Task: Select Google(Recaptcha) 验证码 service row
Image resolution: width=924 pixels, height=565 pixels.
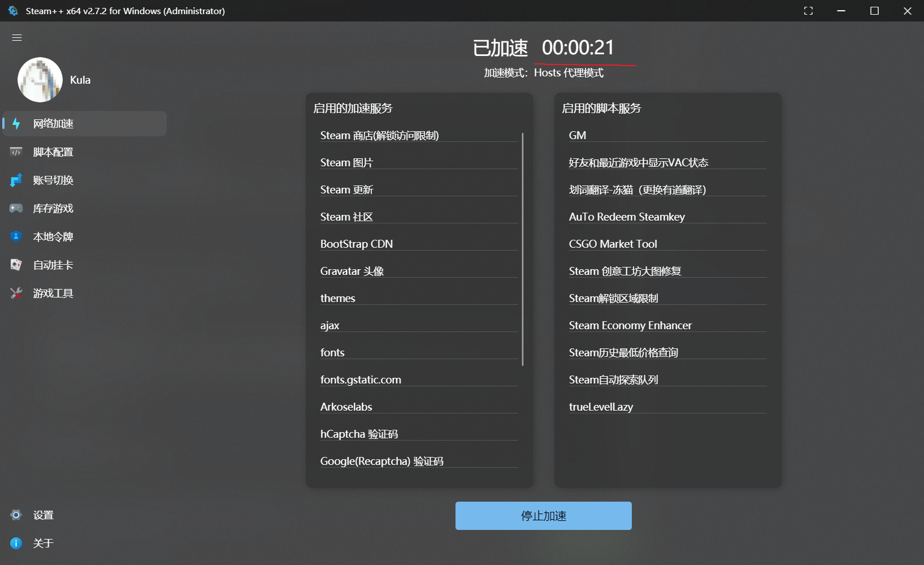Action: tap(419, 461)
